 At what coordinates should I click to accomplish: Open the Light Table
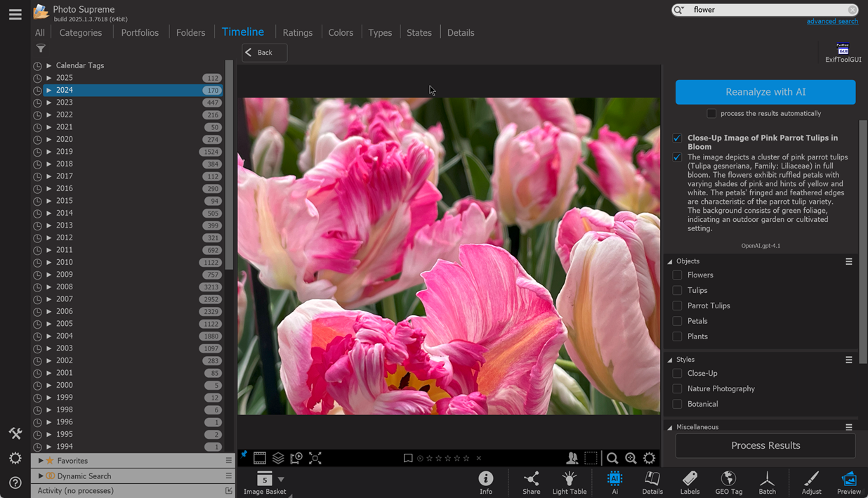pos(570,483)
